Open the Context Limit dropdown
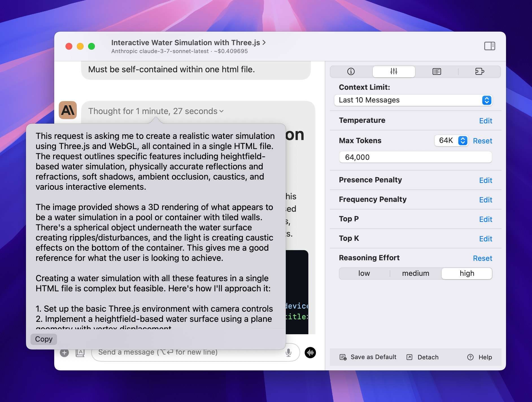 click(413, 100)
